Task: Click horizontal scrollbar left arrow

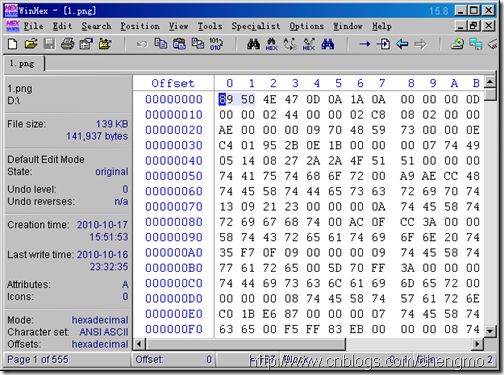Action: click(x=139, y=344)
